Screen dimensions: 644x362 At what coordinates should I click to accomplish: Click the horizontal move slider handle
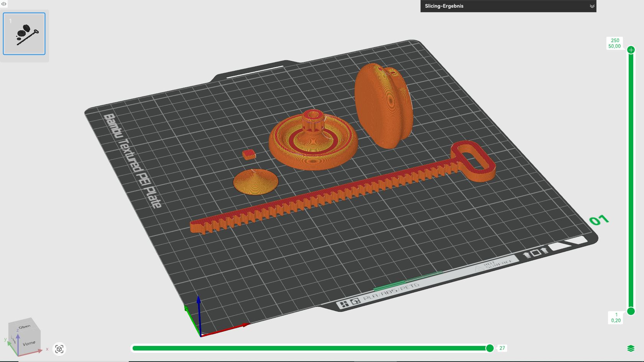tap(490, 348)
